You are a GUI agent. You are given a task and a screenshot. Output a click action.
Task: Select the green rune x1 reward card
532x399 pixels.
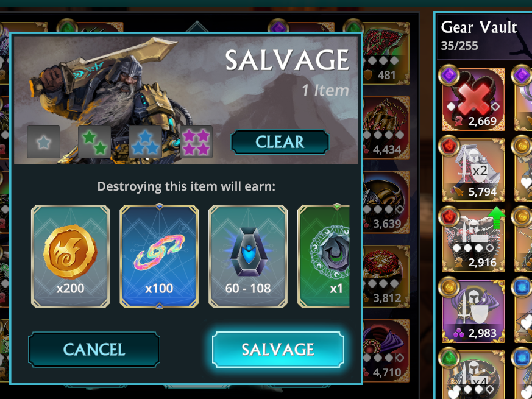tap(324, 256)
